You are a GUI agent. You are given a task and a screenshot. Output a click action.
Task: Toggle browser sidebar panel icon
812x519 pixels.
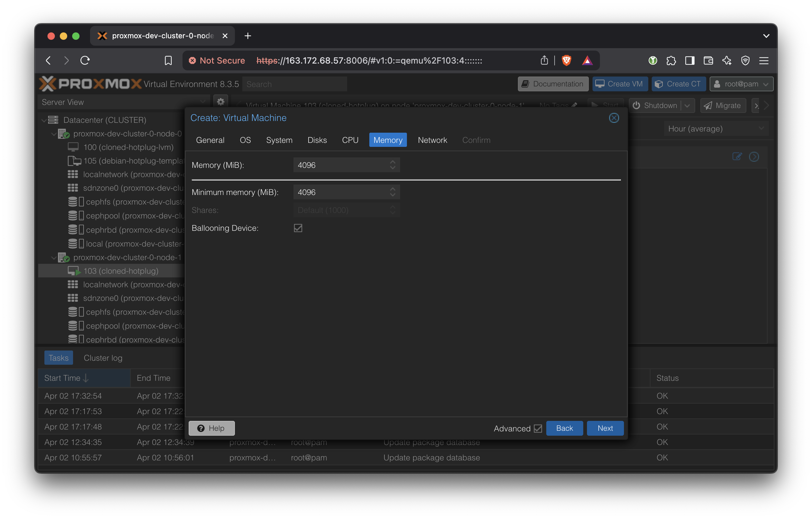tap(690, 60)
